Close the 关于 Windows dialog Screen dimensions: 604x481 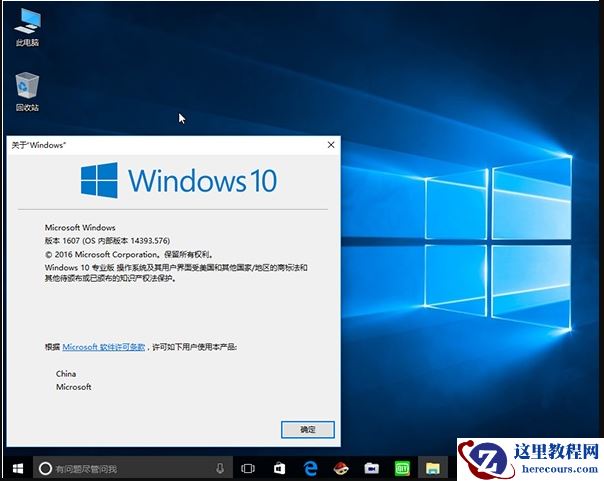(331, 145)
